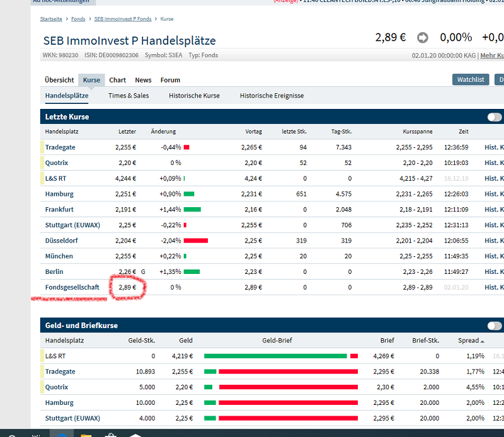Open Hist. K link in the Frankfurt row
The width and height of the screenshot is (504, 437).
494,210
